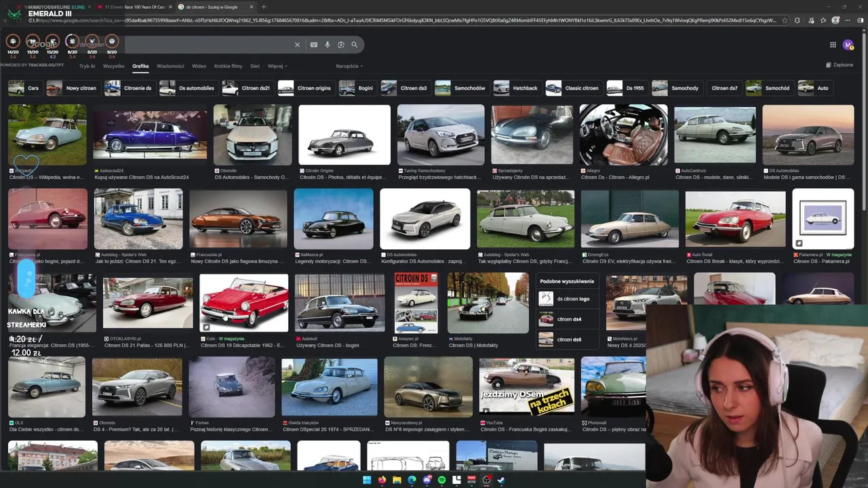
Task: Open the Windows Start menu
Action: [367, 480]
